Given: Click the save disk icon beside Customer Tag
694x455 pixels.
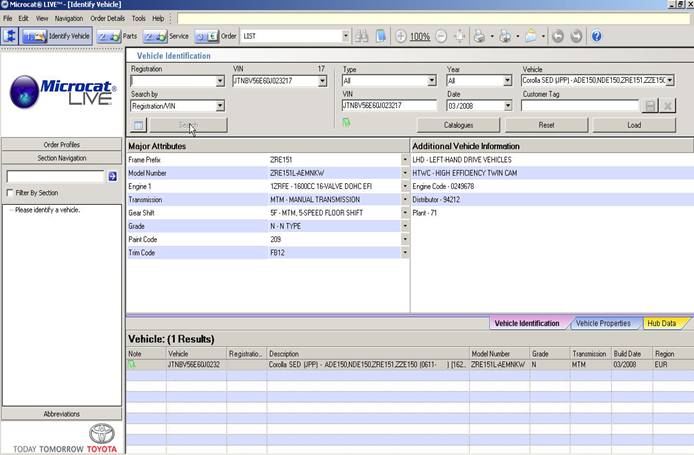Looking at the screenshot, I should point(651,106).
